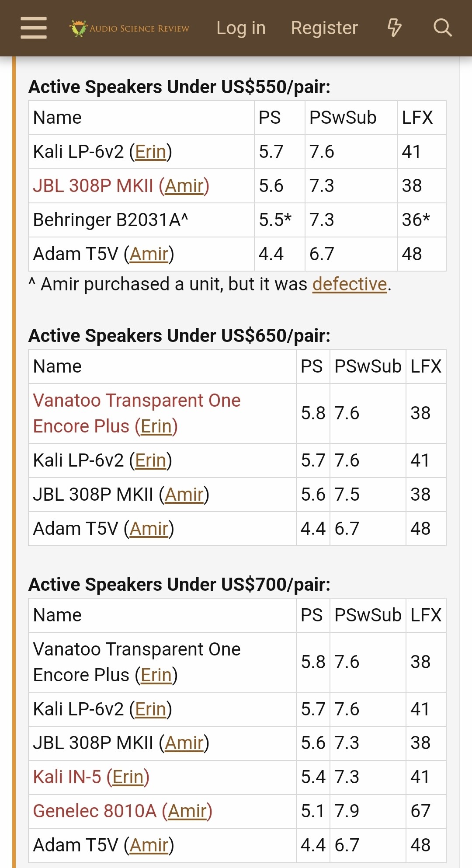Click the Behringer B2031A table cell
Screen dimensions: 472x868
[x=111, y=220]
